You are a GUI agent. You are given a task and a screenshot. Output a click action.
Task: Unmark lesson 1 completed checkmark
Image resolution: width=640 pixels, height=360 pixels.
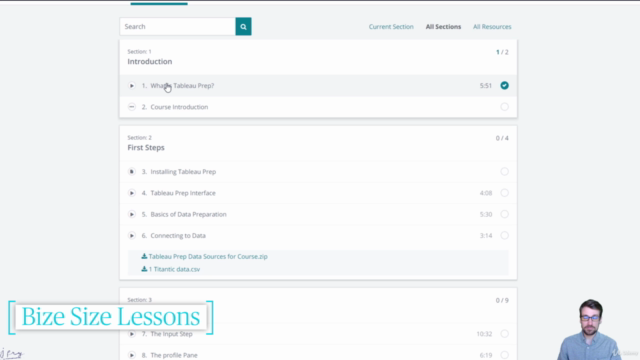click(x=504, y=85)
